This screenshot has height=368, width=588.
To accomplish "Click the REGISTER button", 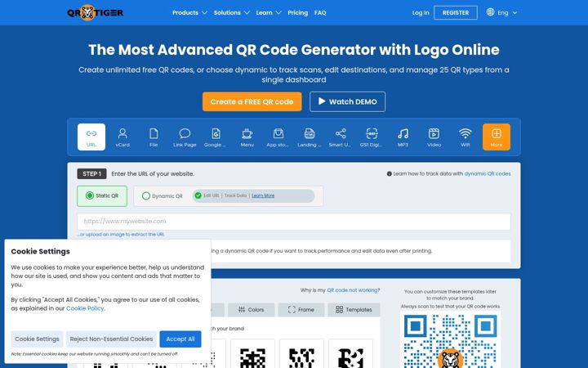I will [x=455, y=13].
